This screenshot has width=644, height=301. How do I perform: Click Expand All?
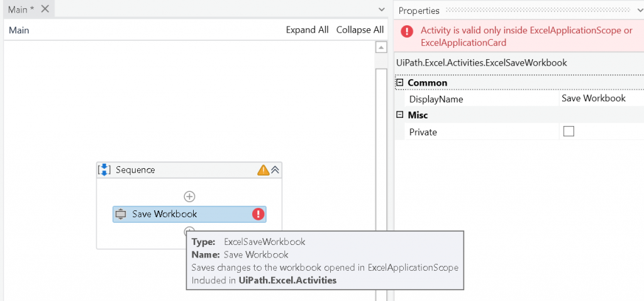307,30
